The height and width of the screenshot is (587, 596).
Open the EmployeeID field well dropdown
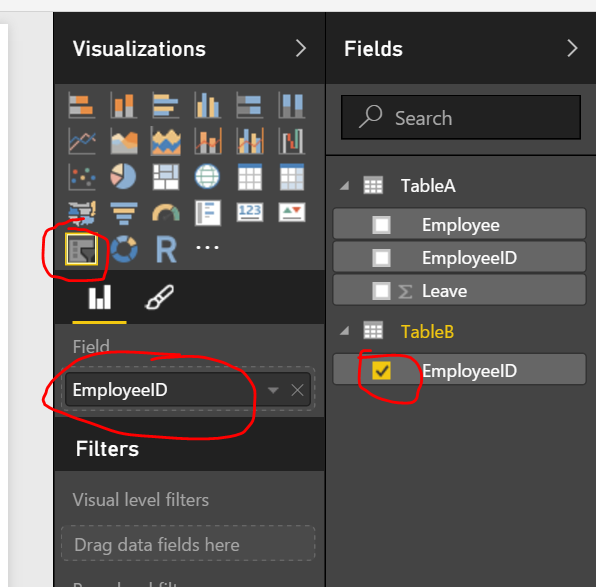(273, 390)
